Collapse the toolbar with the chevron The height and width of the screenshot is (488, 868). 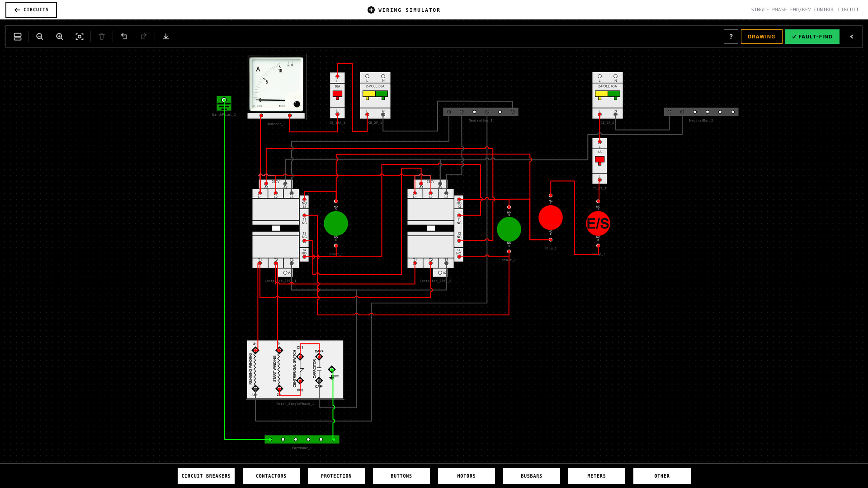852,37
